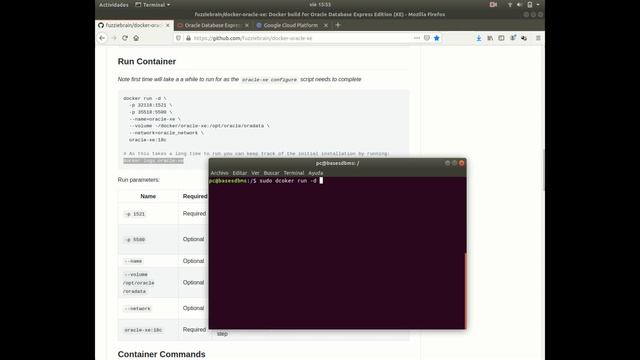Screen dimensions: 640x360
Task: Open page actions three-dot menu
Action: click(417, 38)
